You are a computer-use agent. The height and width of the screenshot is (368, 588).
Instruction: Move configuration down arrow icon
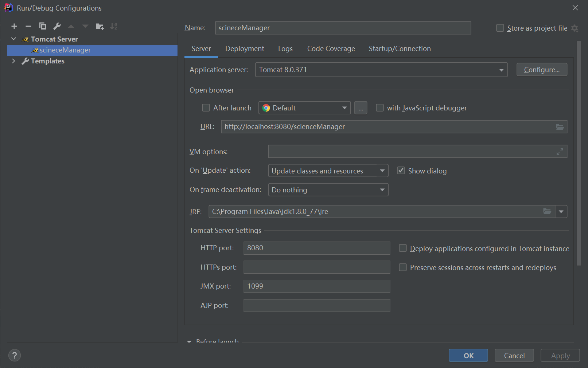point(85,26)
